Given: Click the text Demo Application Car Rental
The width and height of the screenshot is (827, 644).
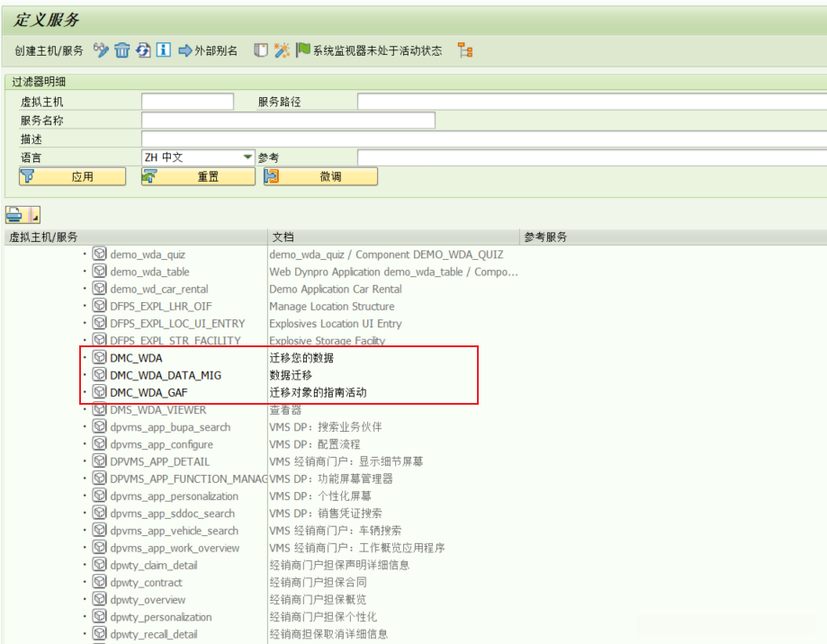Looking at the screenshot, I should [x=336, y=289].
